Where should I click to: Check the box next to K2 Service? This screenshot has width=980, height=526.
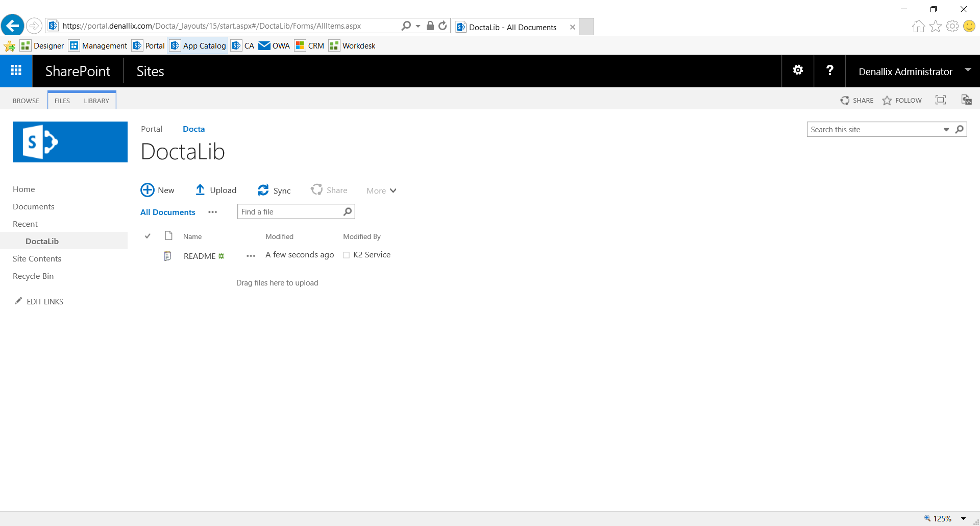click(347, 255)
